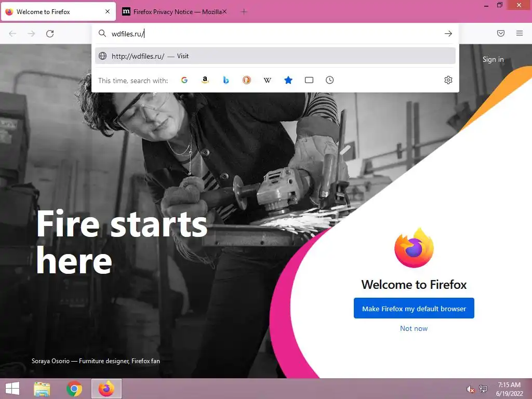Click the Sign in link
Image resolution: width=532 pixels, height=399 pixels.
coord(493,59)
